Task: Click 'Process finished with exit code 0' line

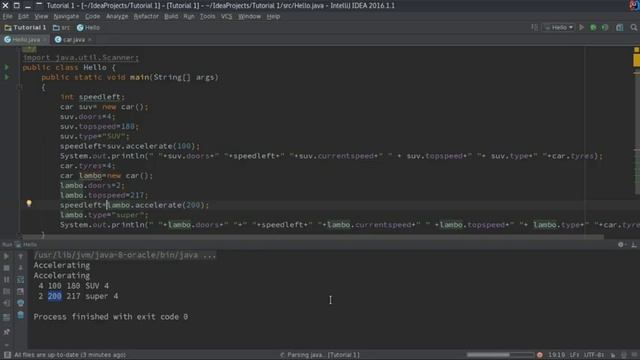Action: point(111,317)
